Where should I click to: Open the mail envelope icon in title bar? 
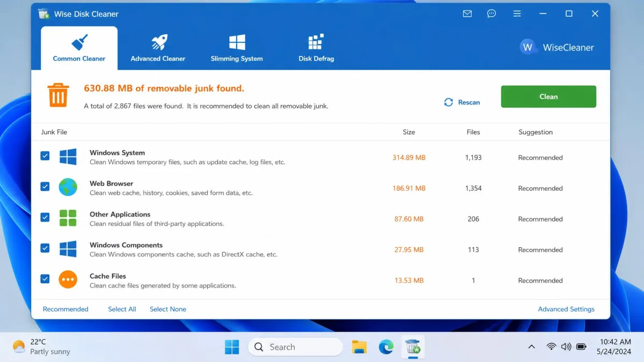[467, 13]
